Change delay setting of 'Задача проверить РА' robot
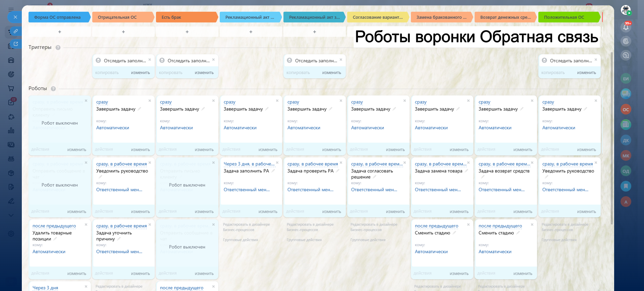Viewport: 644px width, 291px height. 313,164
